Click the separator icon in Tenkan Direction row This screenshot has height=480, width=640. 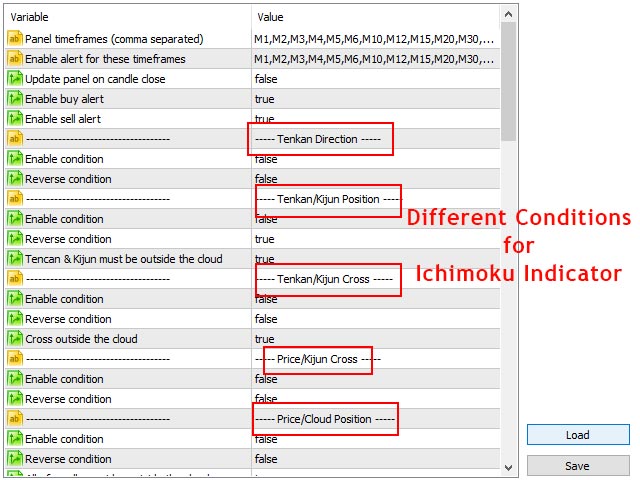click(x=14, y=139)
